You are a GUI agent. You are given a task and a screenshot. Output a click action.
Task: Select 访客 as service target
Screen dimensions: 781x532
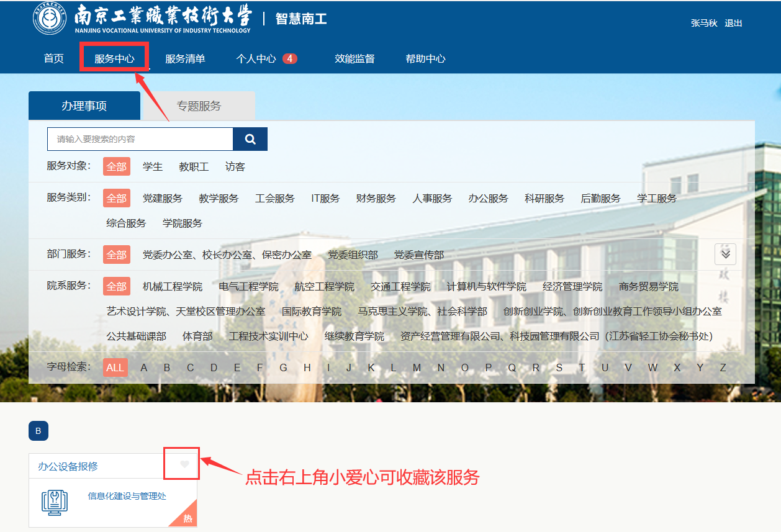tap(235, 166)
